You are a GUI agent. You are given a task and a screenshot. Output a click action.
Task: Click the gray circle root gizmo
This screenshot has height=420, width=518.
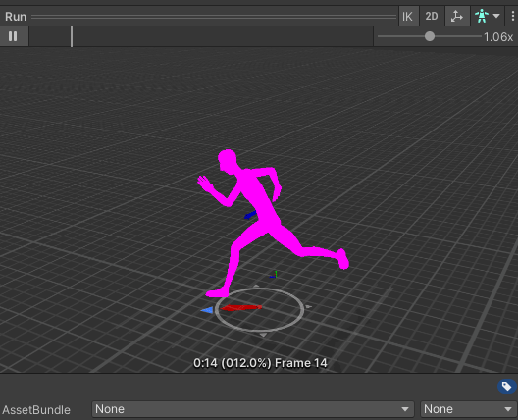(x=259, y=309)
